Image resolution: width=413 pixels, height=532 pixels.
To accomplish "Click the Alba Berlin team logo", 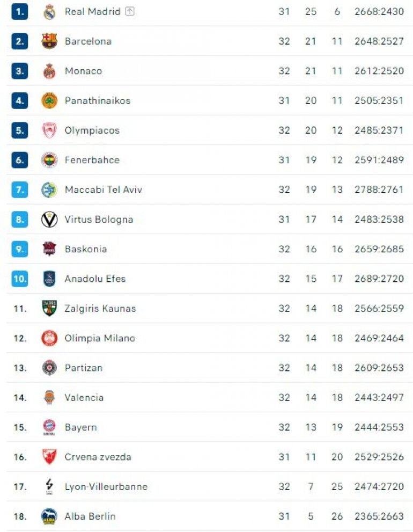I will (x=49, y=516).
